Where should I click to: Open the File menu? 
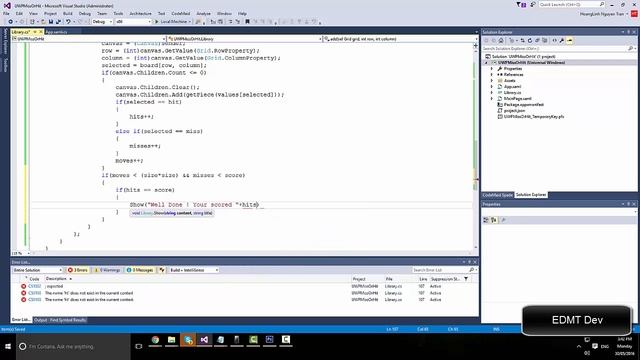tap(6, 13)
